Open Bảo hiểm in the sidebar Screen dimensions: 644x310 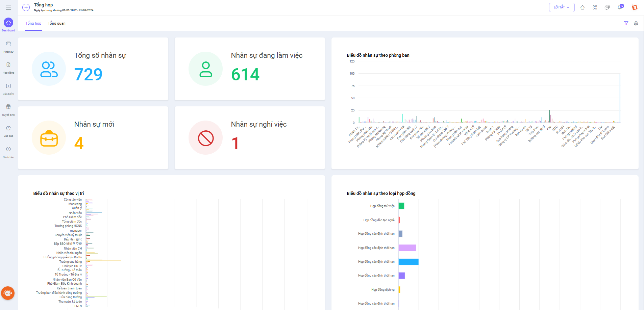8,89
